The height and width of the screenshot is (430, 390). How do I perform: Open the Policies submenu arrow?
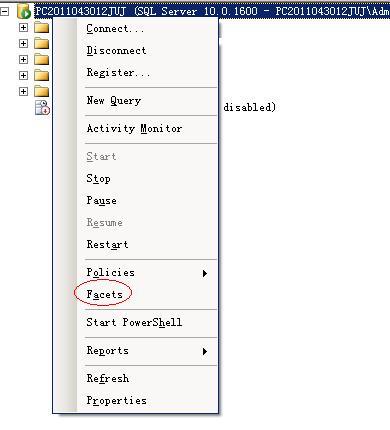205,273
